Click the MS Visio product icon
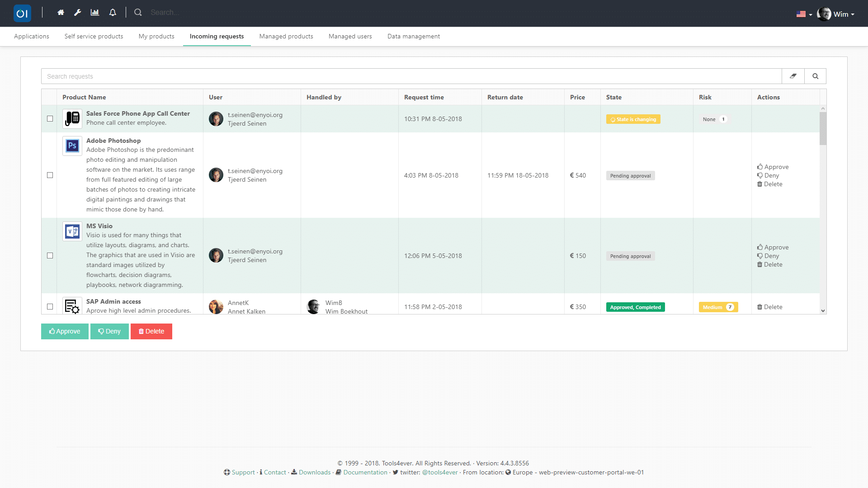Screen dimensions: 868x488 (72, 231)
